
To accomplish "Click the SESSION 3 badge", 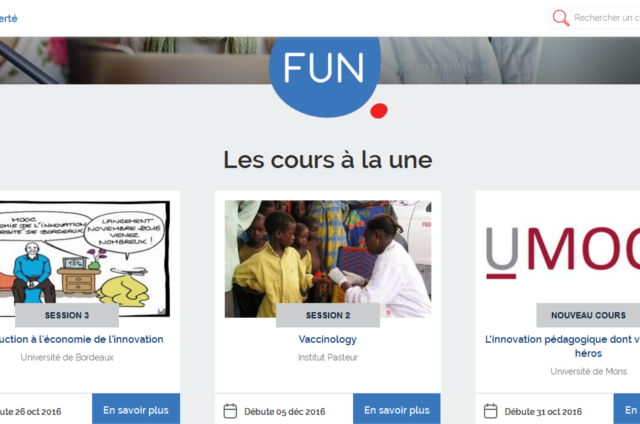I will (67, 315).
